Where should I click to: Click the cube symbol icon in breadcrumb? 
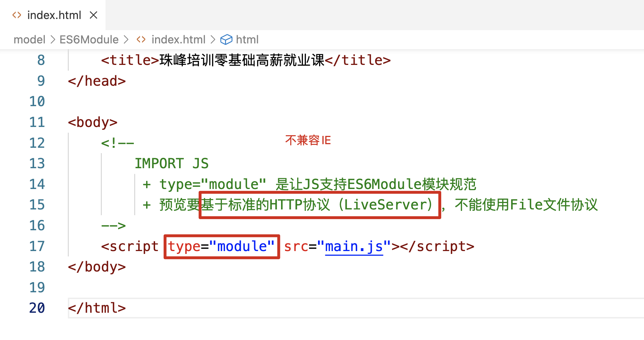(x=226, y=39)
